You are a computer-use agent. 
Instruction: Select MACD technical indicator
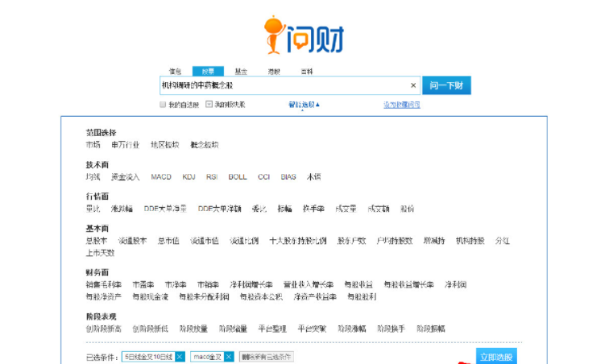[x=161, y=176]
